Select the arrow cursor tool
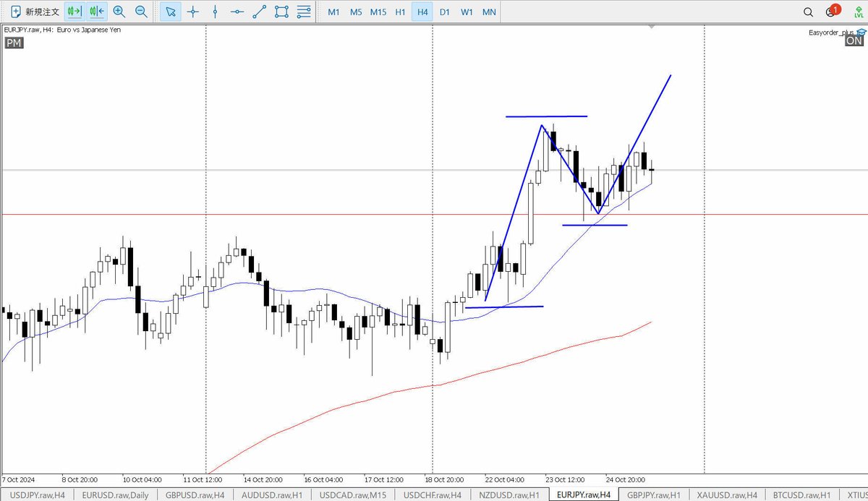Viewport: 868px width, 501px height. pos(170,12)
